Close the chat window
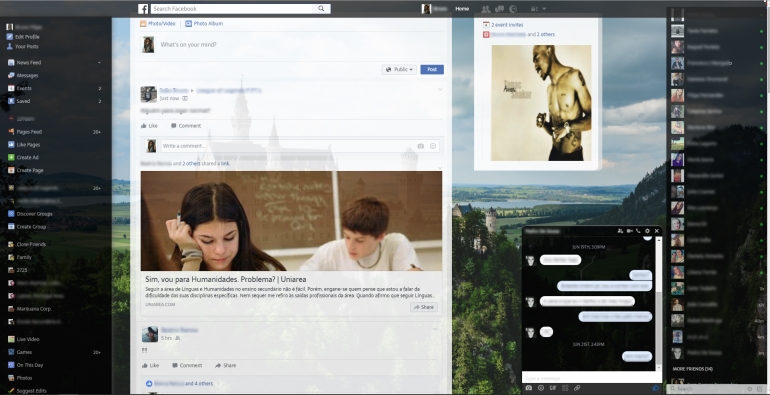 point(657,231)
